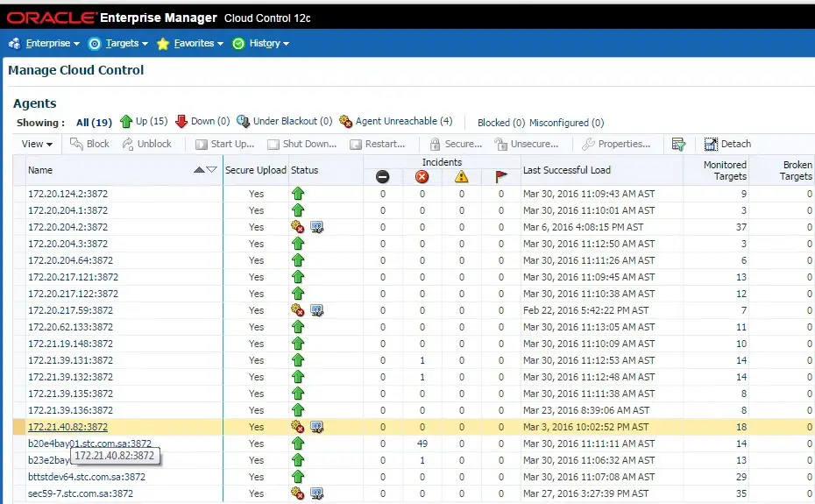Screen dimensions: 815x504
Task: Click the Agent Unreachable filter icon
Action: (345, 121)
